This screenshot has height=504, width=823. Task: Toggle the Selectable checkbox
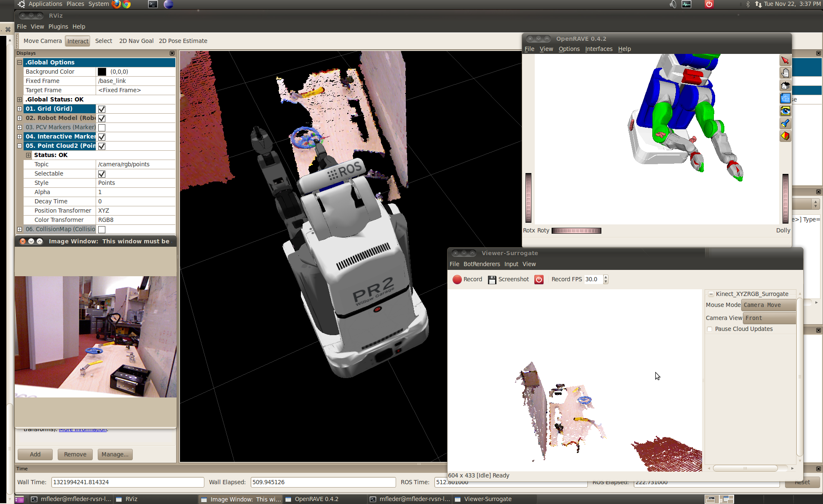(x=102, y=174)
